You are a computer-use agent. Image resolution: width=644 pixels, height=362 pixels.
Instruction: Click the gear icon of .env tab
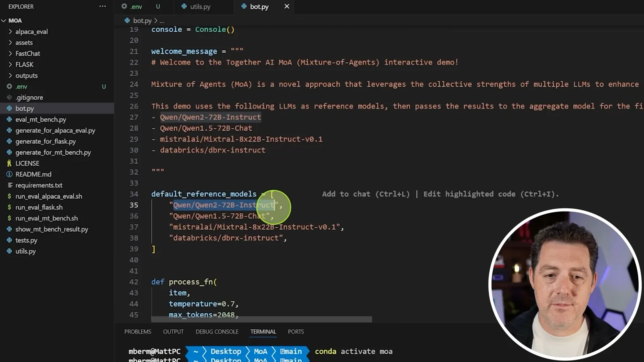124,6
